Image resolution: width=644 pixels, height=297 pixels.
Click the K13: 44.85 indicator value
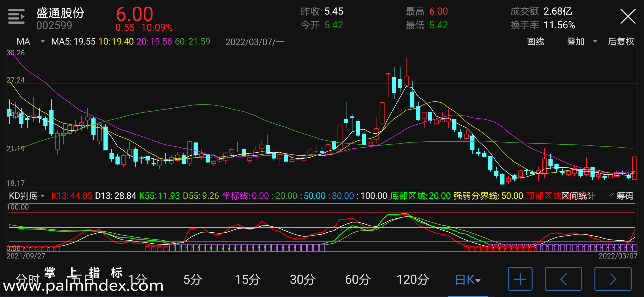[72, 196]
